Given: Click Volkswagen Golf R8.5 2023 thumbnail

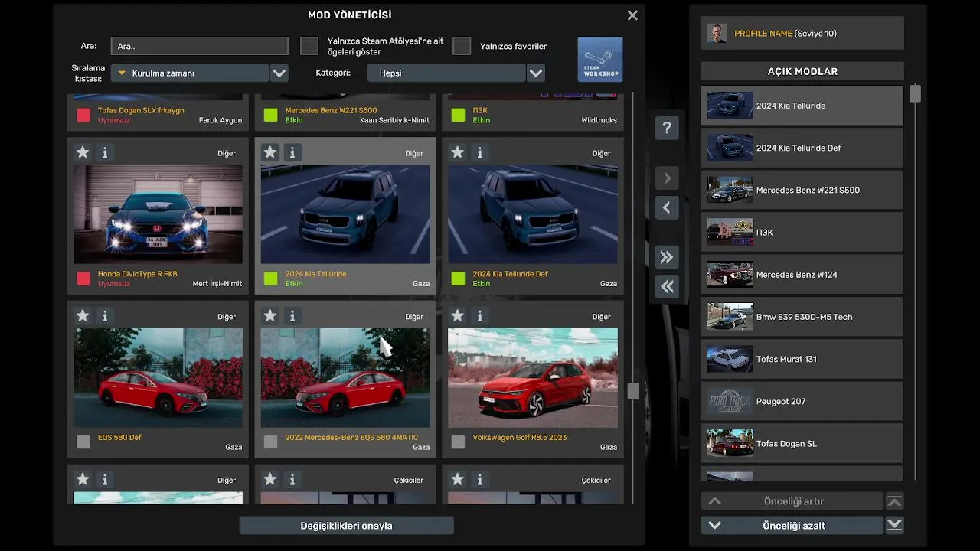Looking at the screenshot, I should (x=533, y=377).
